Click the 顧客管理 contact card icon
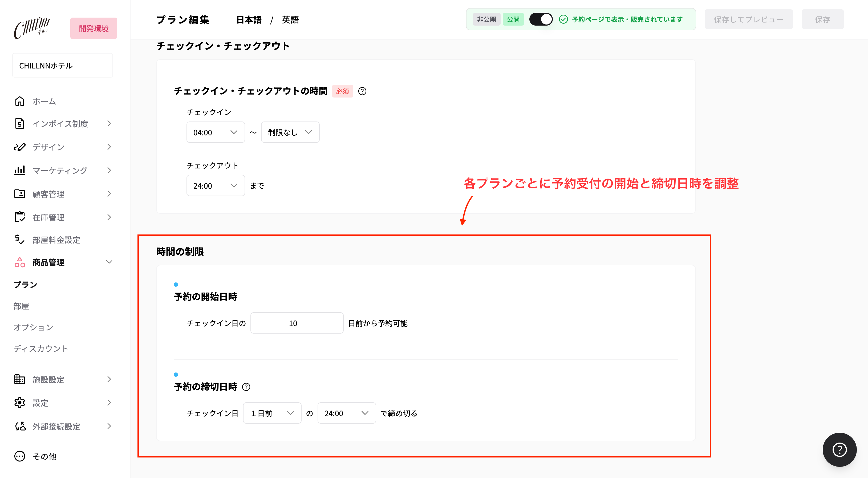 19,194
